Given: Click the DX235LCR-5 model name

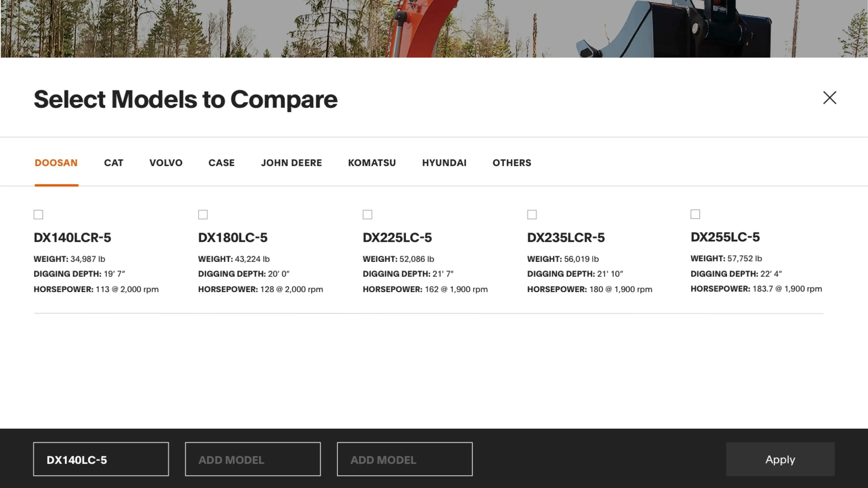Looking at the screenshot, I should click(566, 238).
